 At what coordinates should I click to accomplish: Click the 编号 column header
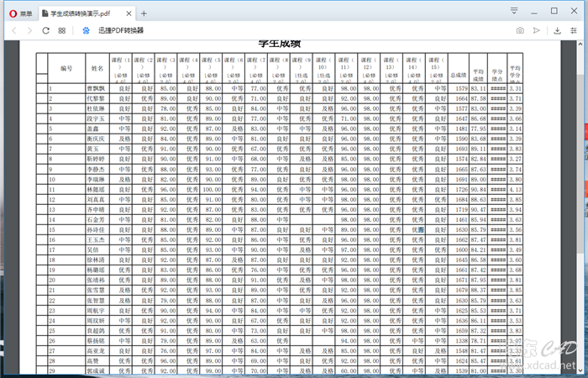coord(66,68)
